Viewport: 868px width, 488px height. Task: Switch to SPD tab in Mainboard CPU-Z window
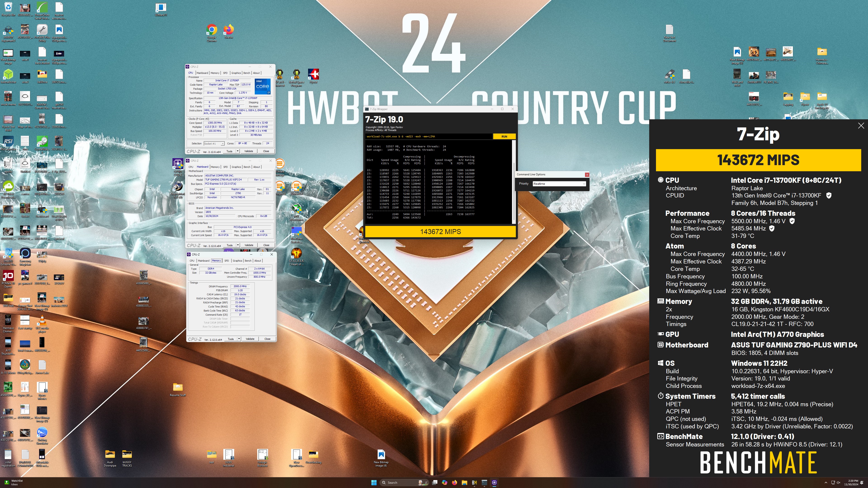[225, 167]
